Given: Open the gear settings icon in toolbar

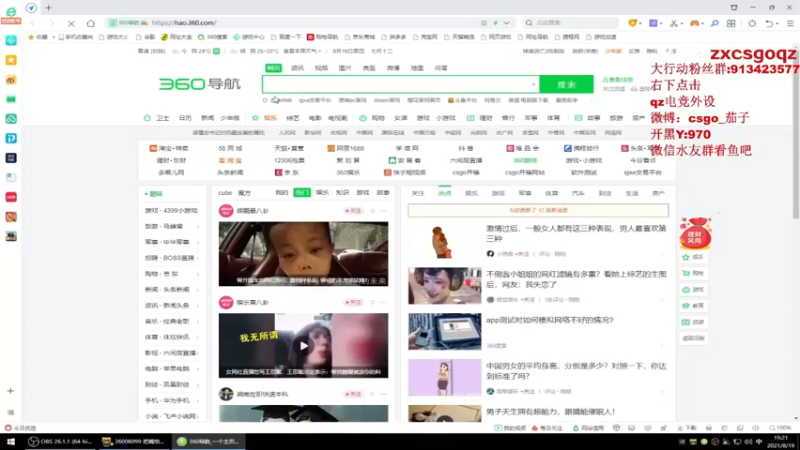Looking at the screenshot, I should pyautogui.click(x=752, y=23).
